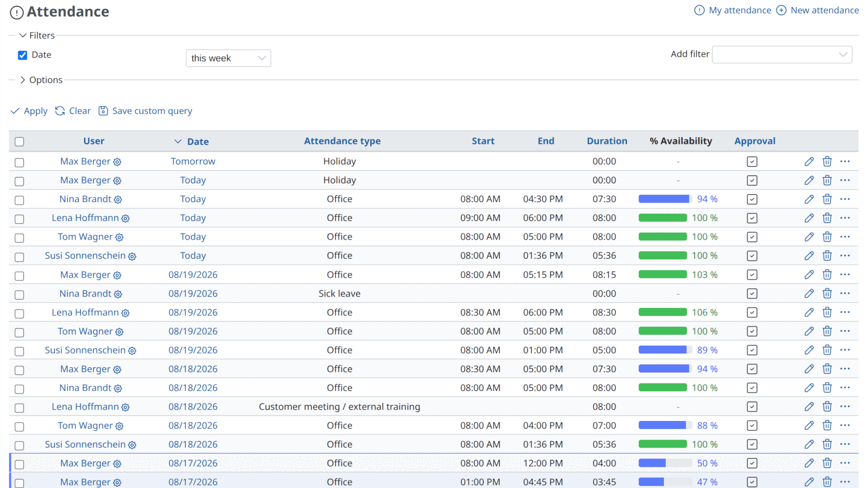Image resolution: width=868 pixels, height=488 pixels.
Task: Sort by Start column header
Action: pyautogui.click(x=483, y=141)
